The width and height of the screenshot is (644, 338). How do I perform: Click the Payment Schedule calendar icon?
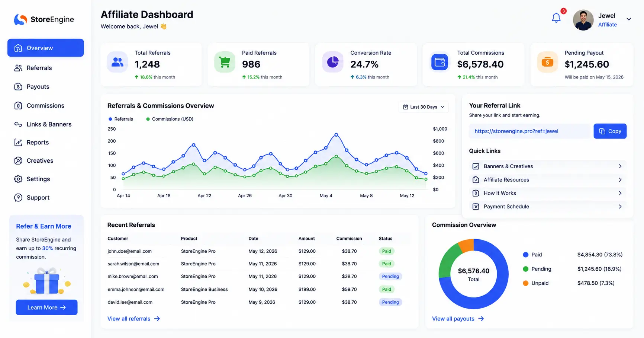pyautogui.click(x=476, y=207)
